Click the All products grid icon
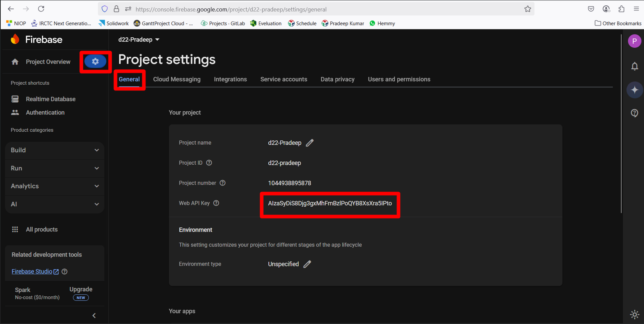644x324 pixels. pos(15,230)
